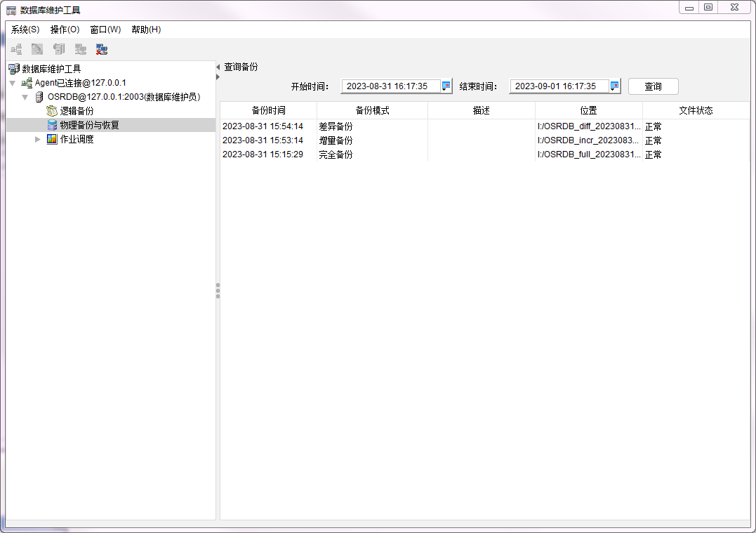The height and width of the screenshot is (533, 756).
Task: Open the 操作(O) menu
Action: coord(65,29)
